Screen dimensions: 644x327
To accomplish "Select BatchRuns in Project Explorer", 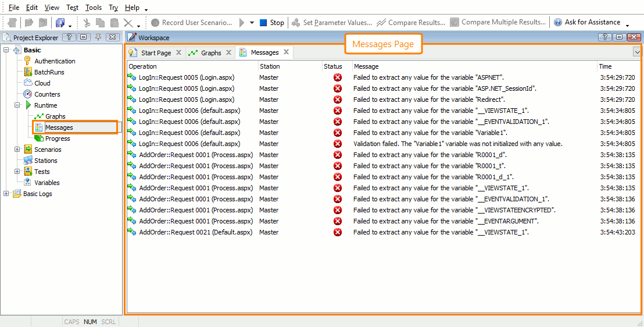I will point(49,72).
